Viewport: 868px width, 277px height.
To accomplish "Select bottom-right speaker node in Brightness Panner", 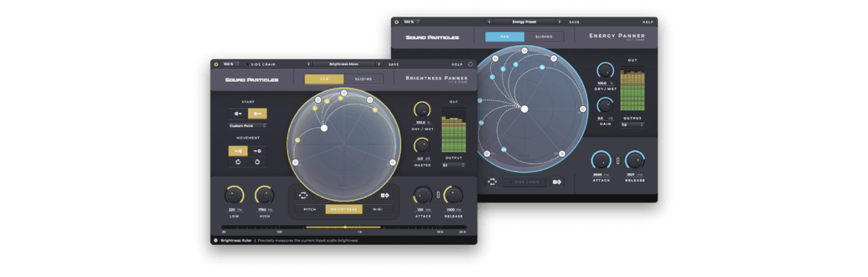I will tap(392, 163).
